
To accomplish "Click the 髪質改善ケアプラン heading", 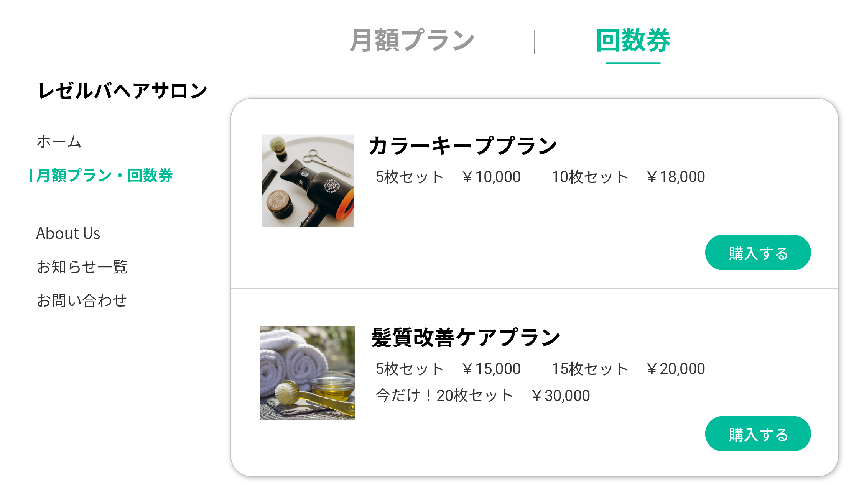I will [466, 338].
